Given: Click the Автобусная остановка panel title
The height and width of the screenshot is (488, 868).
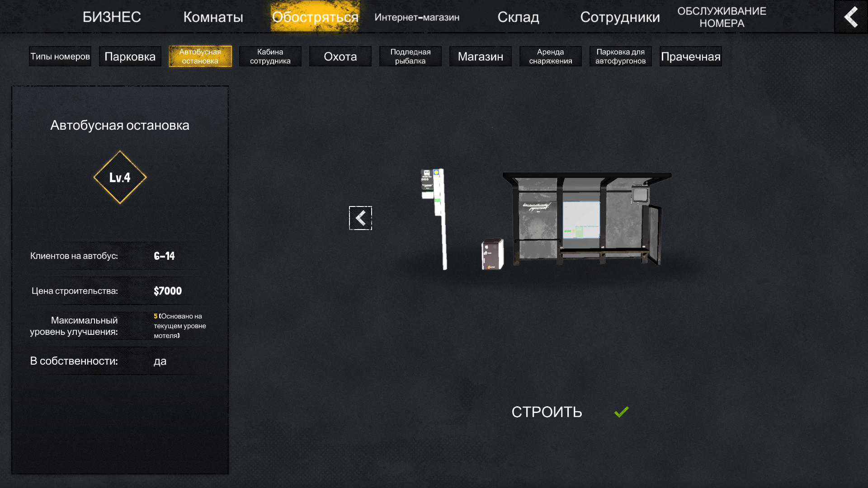Looking at the screenshot, I should (120, 125).
